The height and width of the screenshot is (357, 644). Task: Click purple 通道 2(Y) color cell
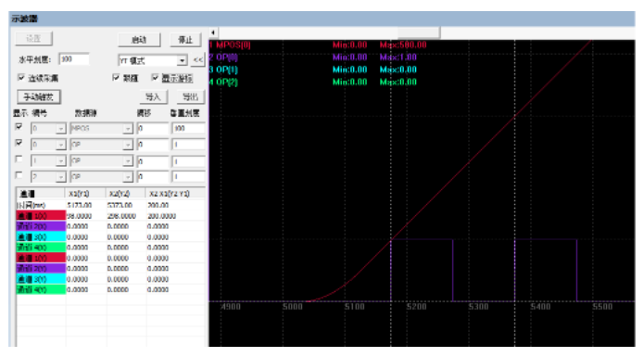[41, 269]
